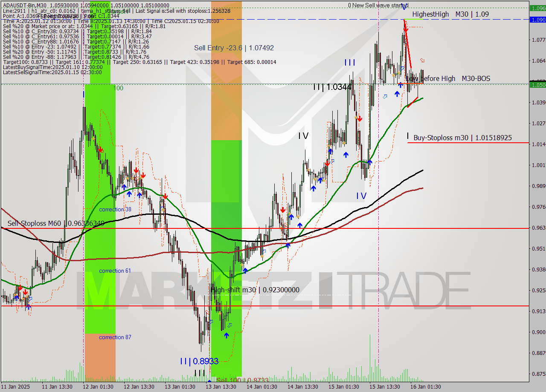Click the '11 Jan 2025' date on time axis
The height and width of the screenshot is (392, 546).
pyautogui.click(x=15, y=386)
